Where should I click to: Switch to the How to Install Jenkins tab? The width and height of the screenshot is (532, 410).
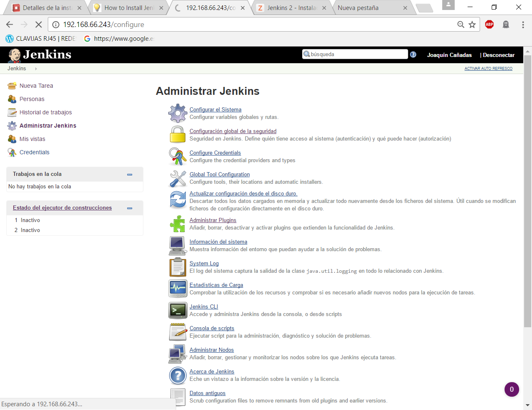pos(128,8)
